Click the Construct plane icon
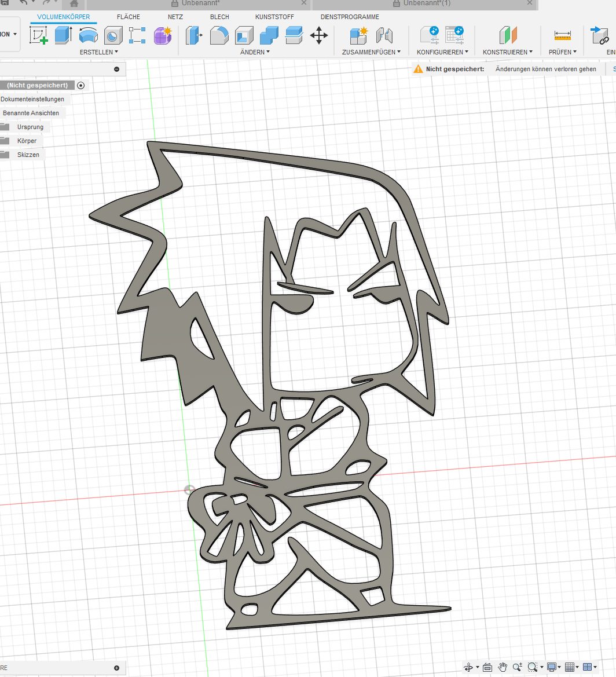616x677 pixels. [x=508, y=35]
